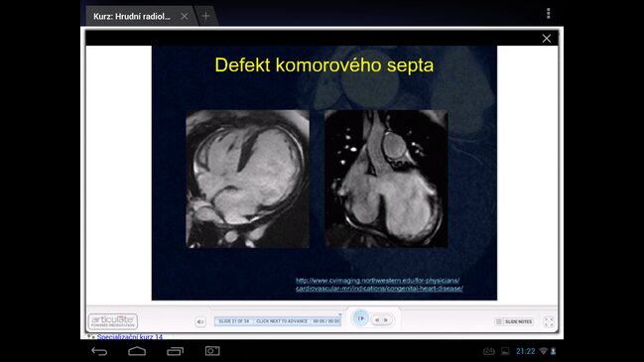Click the slide progress seek bar
Image resolution: width=644 pixels, height=362 pixels.
[x=278, y=321]
